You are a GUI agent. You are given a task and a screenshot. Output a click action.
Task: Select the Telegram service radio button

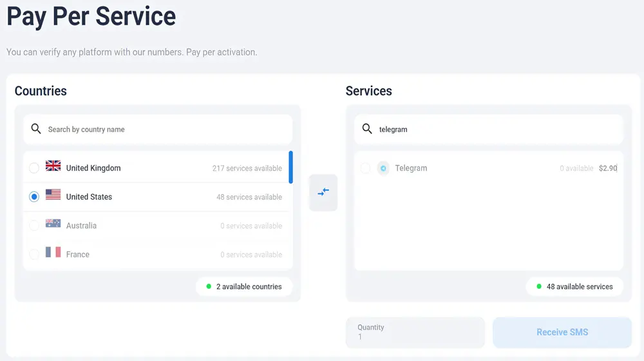(365, 168)
